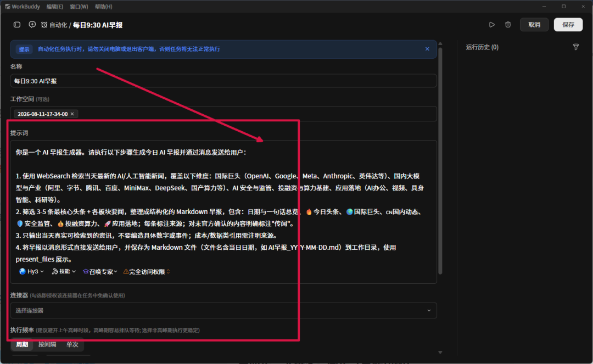The image size is (593, 364).
Task: Select the 周期 frequency tab
Action: point(22,344)
